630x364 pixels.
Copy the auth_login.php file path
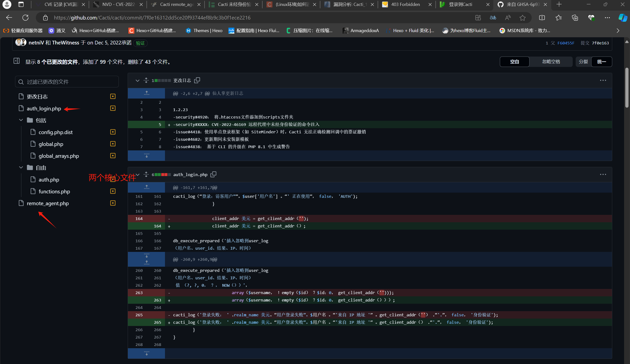pos(213,175)
